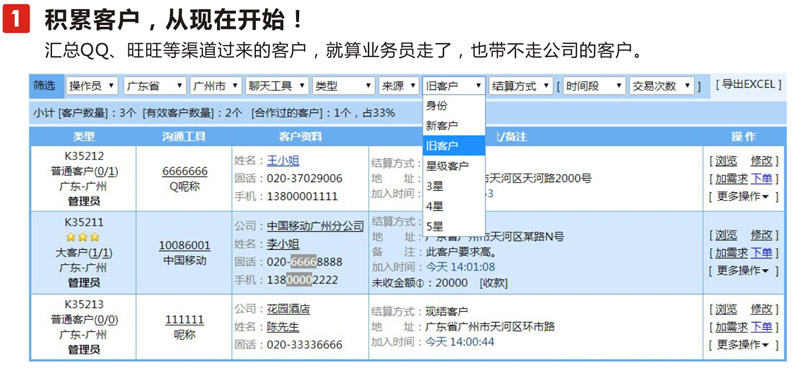804x374 pixels.
Task: Select 新客户 in the open dropdown list
Action: 454,126
